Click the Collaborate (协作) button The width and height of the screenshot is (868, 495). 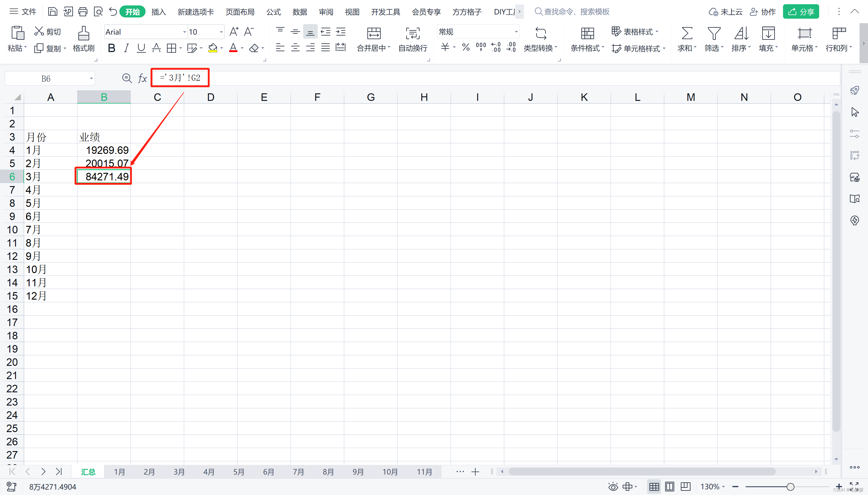pyautogui.click(x=763, y=12)
